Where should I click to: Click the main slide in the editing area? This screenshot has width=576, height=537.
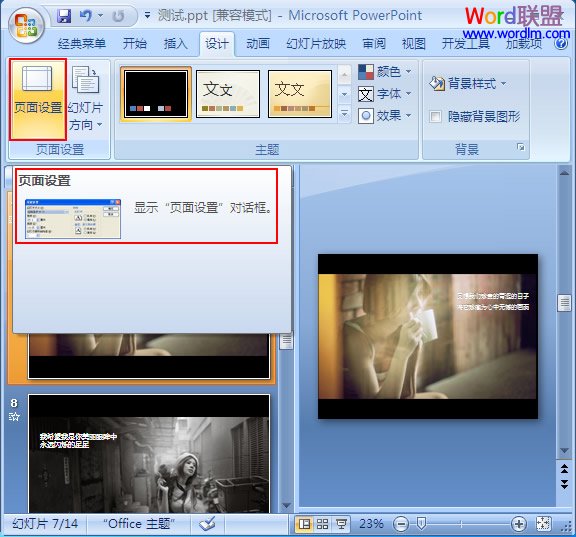pyautogui.click(x=428, y=336)
